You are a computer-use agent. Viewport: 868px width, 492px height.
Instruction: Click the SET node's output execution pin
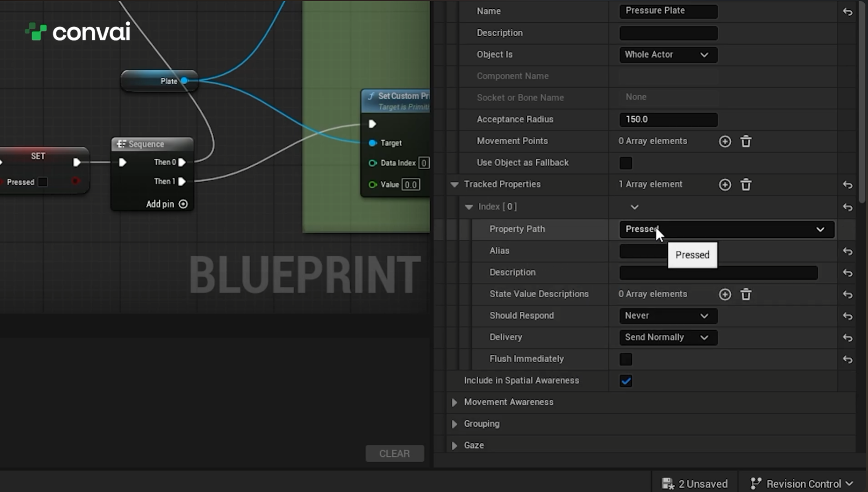77,162
